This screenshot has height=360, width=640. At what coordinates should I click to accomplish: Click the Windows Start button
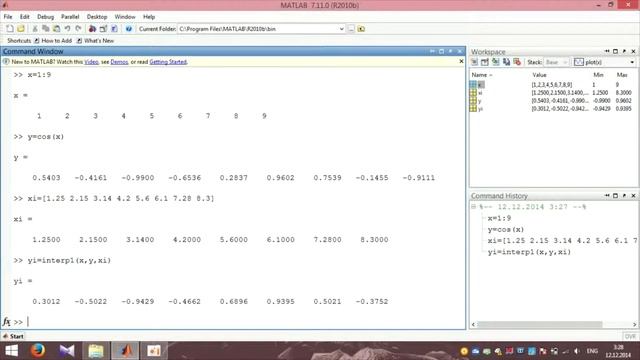pos(12,351)
